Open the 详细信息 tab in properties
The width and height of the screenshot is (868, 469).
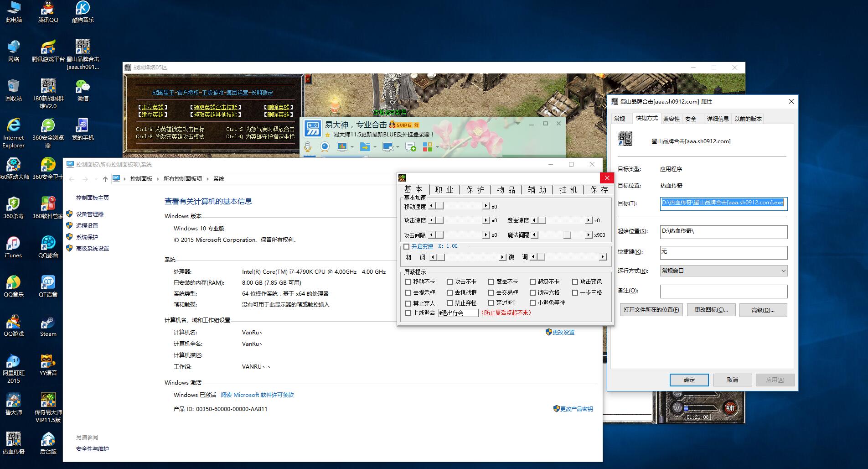pos(718,119)
